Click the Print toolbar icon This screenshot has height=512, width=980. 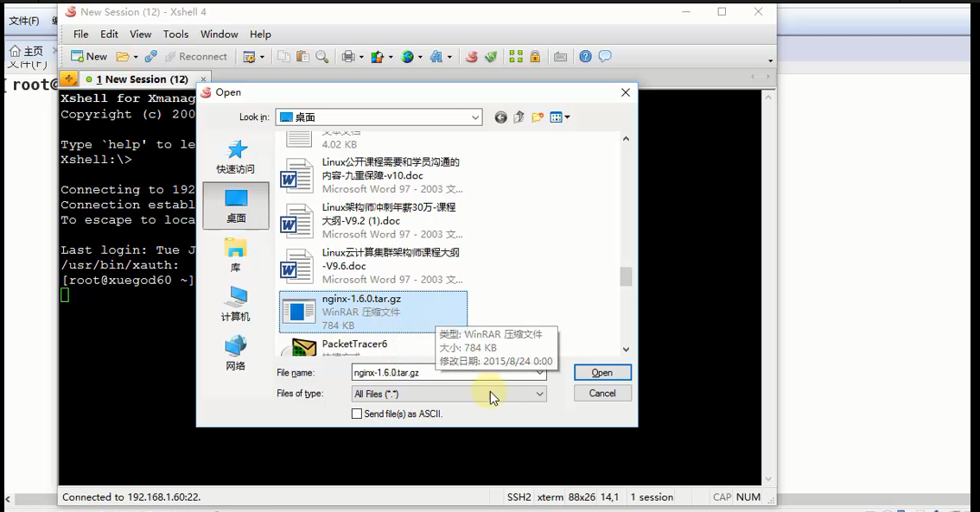tap(348, 57)
